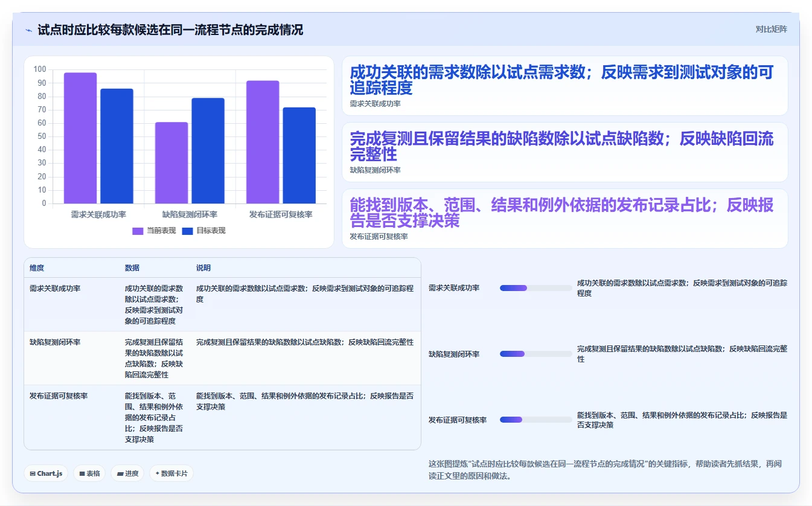812x506 pixels.
Task: Click the 对比矩阵 label in the header
Action: (x=771, y=29)
